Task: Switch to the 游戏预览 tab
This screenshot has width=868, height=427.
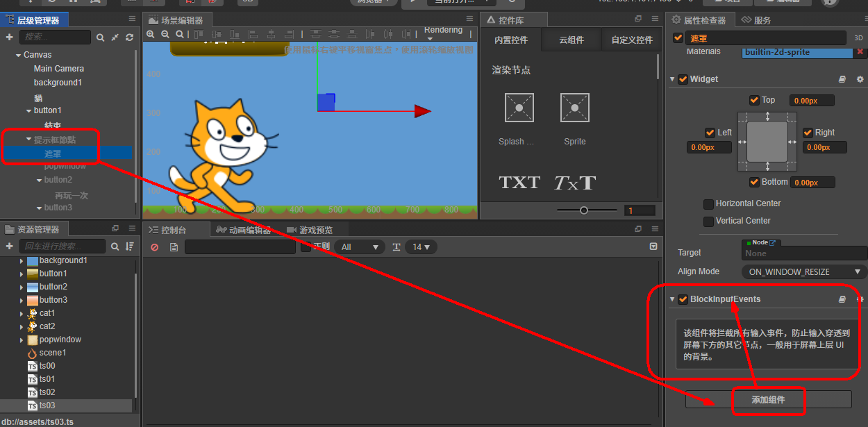Action: click(310, 230)
